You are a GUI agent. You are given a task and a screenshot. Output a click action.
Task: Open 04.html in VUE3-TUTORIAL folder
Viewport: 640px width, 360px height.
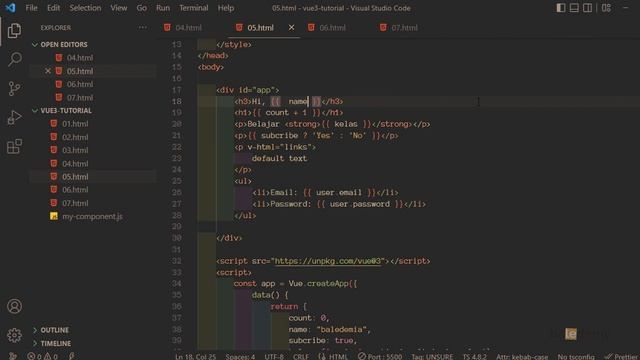75,164
